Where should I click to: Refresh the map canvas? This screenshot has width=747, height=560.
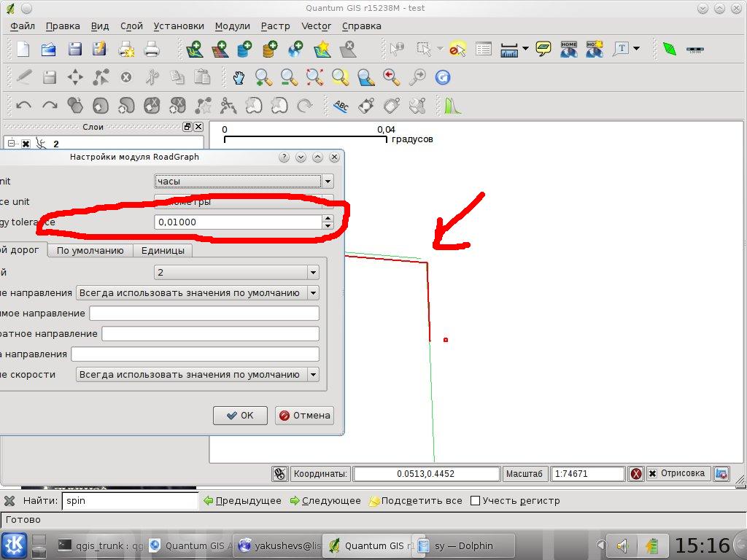point(443,77)
